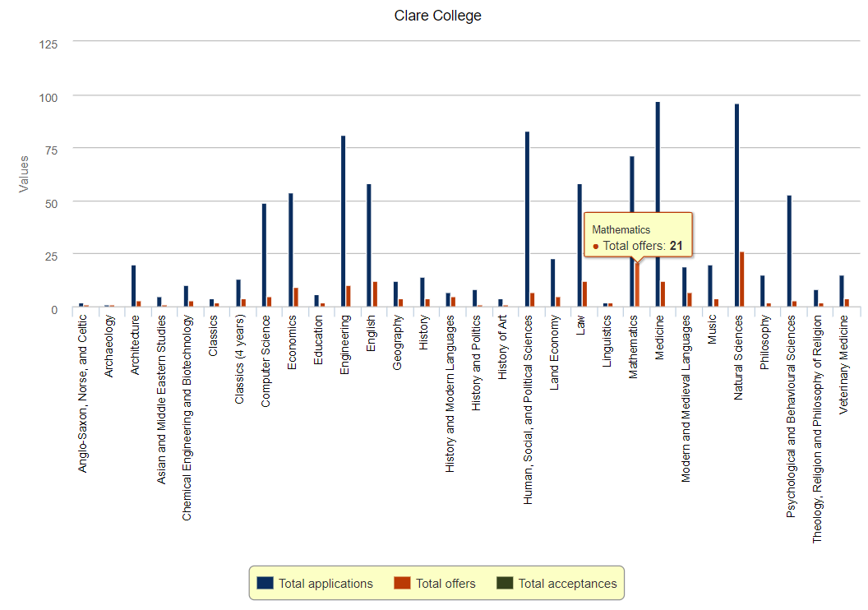Click the Economics axis label
Image resolution: width=868 pixels, height=610 pixels.
pyautogui.click(x=293, y=342)
